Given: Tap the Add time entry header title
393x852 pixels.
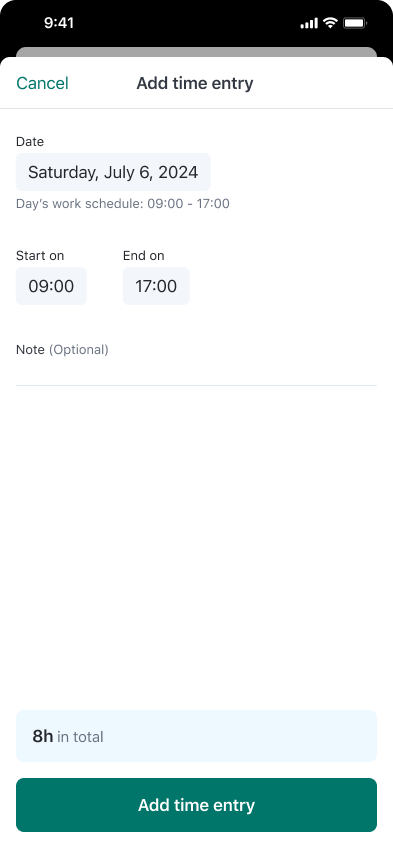Looking at the screenshot, I should click(x=195, y=83).
